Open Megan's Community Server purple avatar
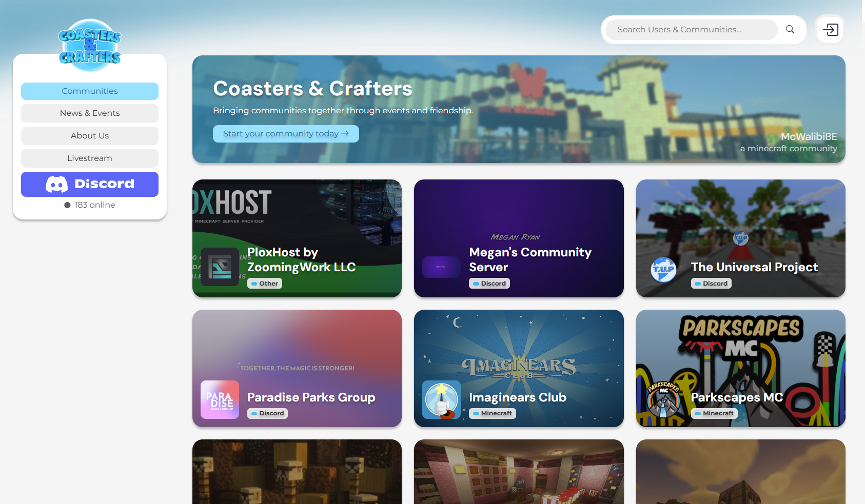The height and width of the screenshot is (504, 865). click(441, 267)
